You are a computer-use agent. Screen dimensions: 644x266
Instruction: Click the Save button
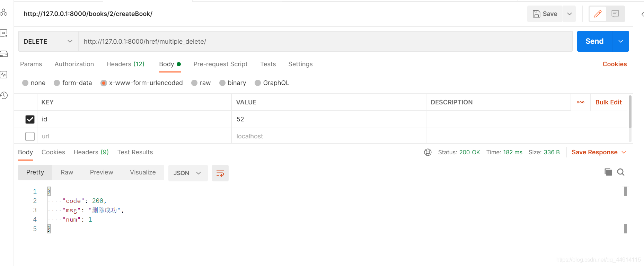(x=545, y=14)
